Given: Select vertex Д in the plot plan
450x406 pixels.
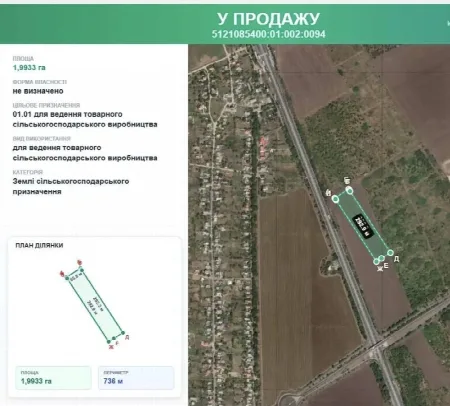Looking at the screenshot, I should point(123,333).
